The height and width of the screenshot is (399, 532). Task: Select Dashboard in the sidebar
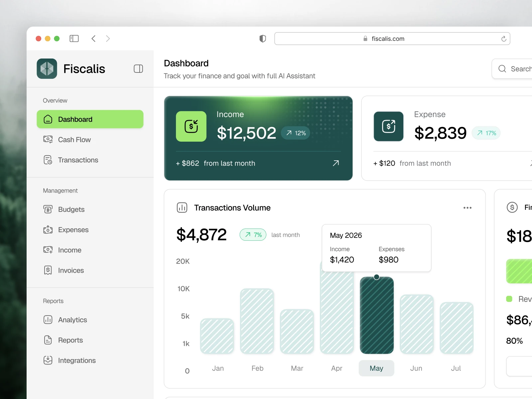[90, 119]
